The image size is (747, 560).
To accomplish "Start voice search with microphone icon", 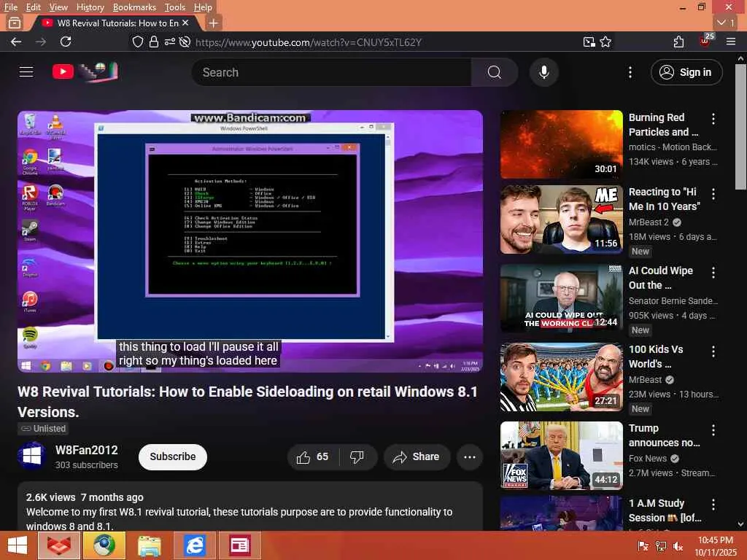I will coord(543,72).
